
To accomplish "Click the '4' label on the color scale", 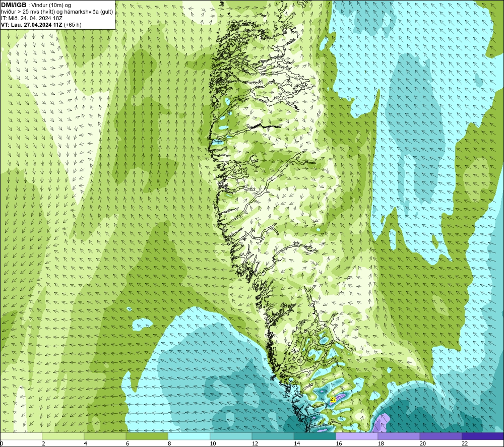I will coord(86,443).
